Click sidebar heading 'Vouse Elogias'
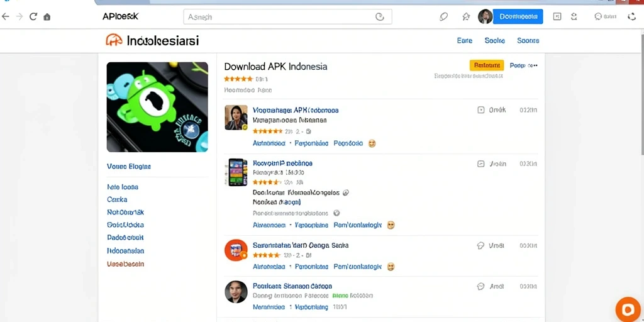Viewport: 644px width, 322px height. coord(128,166)
